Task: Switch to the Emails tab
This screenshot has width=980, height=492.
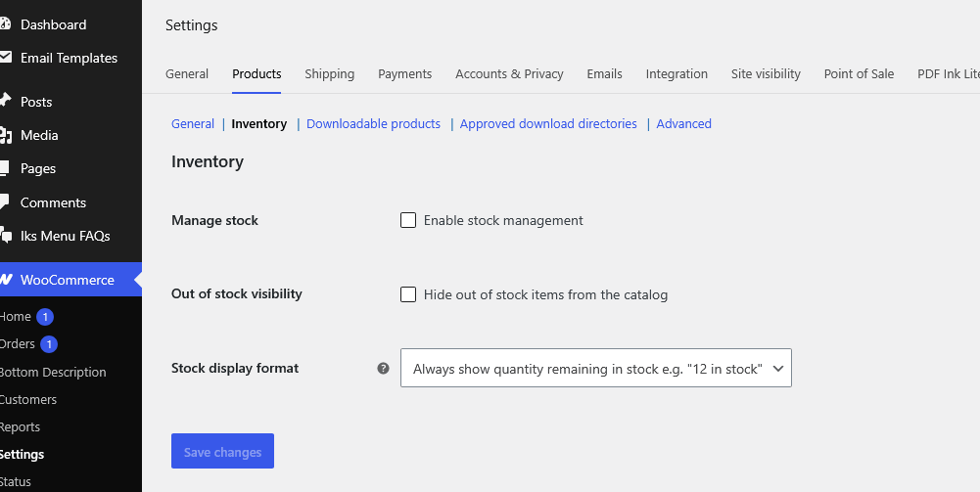Action: pos(604,73)
